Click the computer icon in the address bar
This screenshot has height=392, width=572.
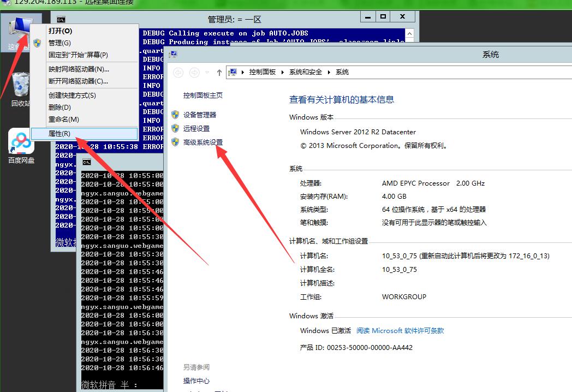coord(233,72)
